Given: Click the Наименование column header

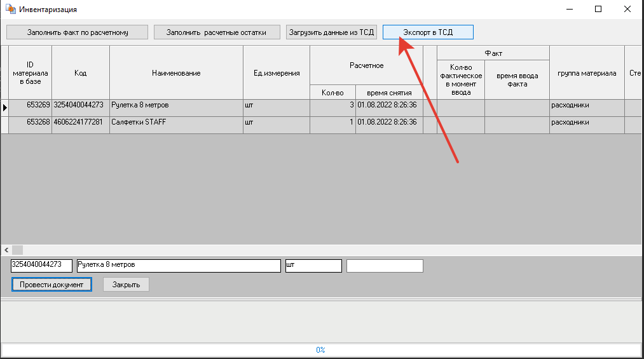Looking at the screenshot, I should pos(176,73).
